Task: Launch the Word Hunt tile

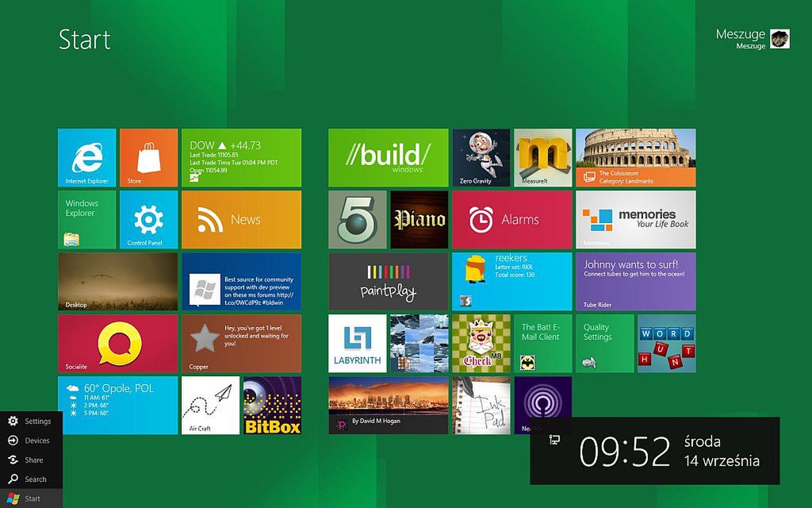Action: click(667, 343)
